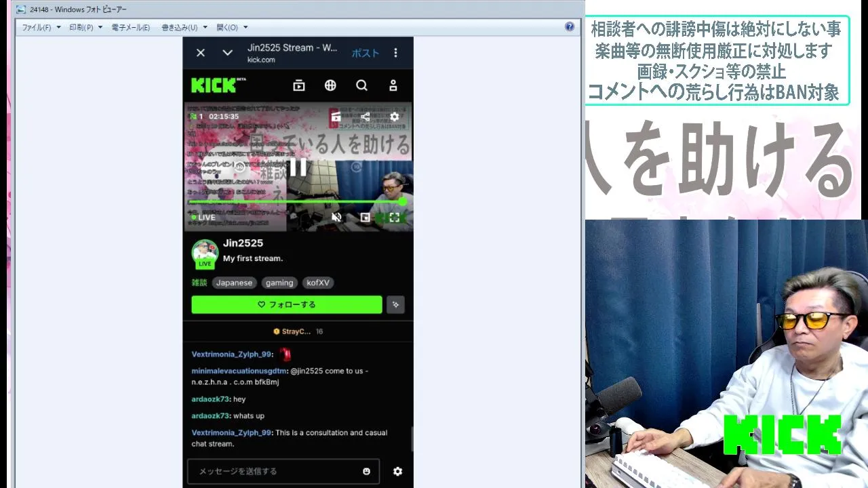The image size is (868, 488).
Task: Share the stream via share icon
Action: point(366,117)
